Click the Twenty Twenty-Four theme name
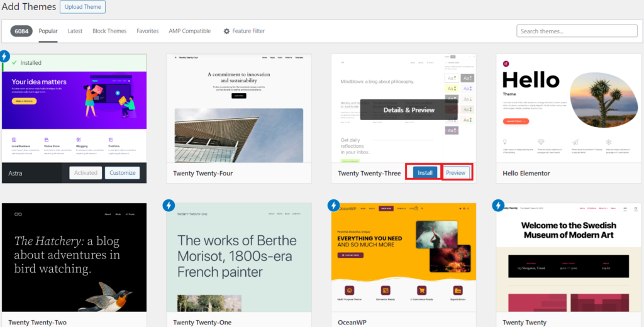 click(x=203, y=174)
